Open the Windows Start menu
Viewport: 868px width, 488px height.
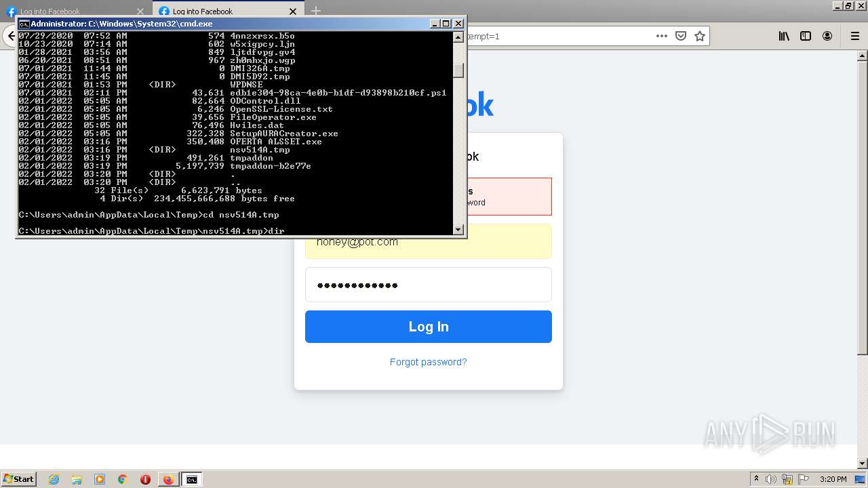coord(19,479)
